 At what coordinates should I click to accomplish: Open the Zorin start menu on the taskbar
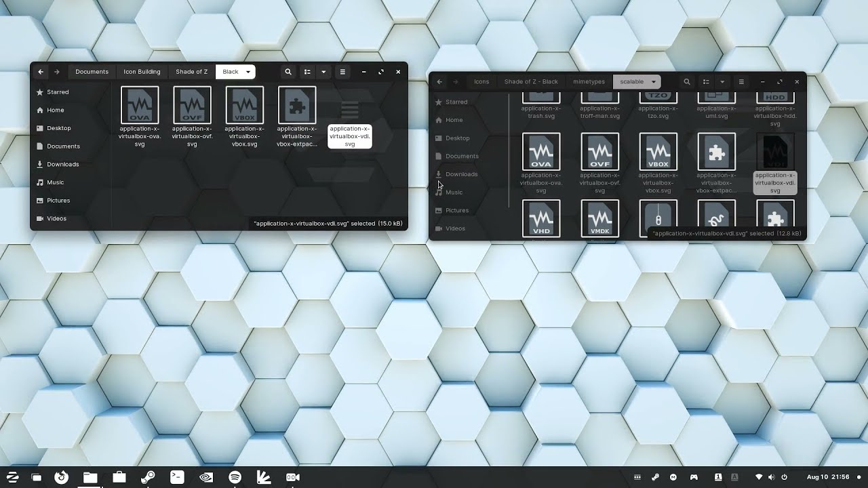[12, 477]
